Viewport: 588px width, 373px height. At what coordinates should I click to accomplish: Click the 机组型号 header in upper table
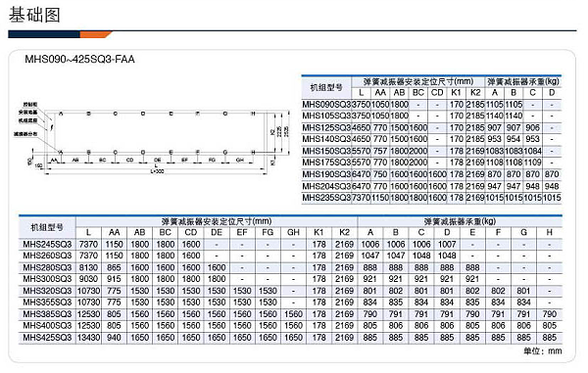[326, 88]
